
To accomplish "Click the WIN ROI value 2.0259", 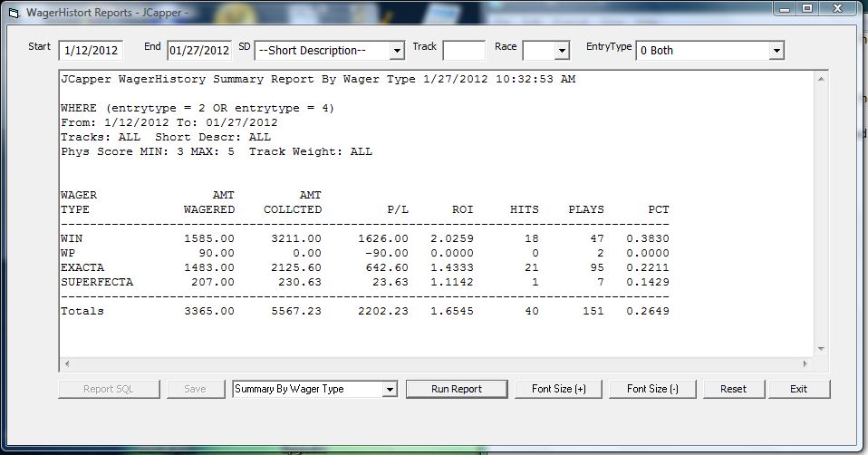I will click(x=452, y=238).
